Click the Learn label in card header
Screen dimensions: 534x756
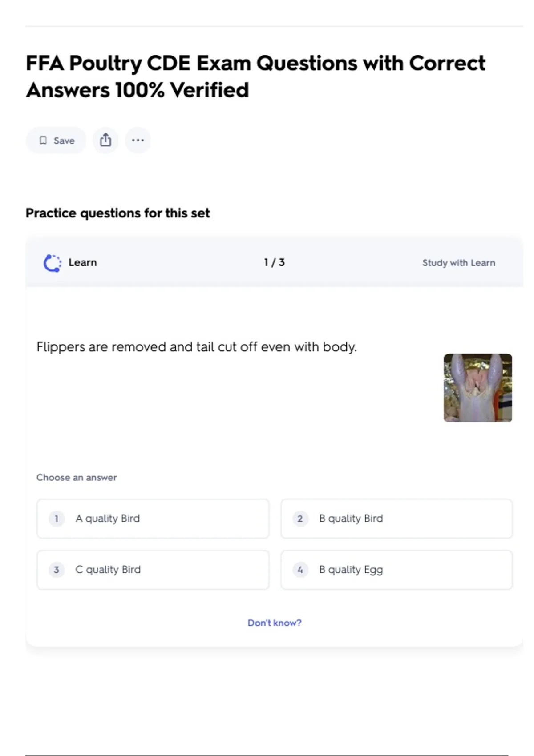[82, 262]
